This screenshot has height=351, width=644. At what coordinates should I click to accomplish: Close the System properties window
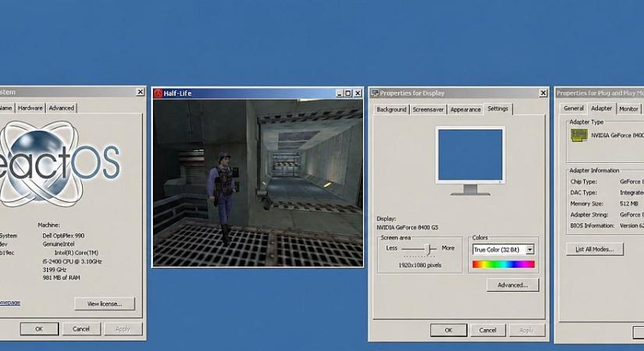(140, 92)
